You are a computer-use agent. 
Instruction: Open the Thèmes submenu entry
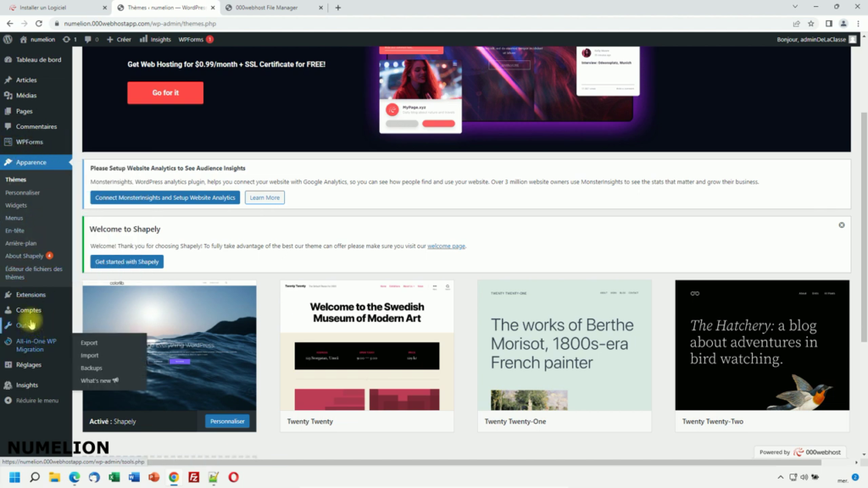(x=15, y=180)
